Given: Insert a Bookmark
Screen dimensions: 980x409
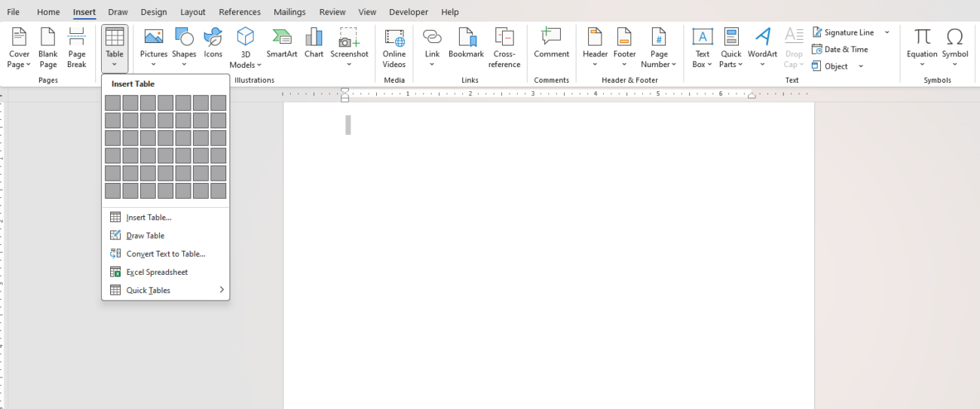Looking at the screenshot, I should (466, 43).
